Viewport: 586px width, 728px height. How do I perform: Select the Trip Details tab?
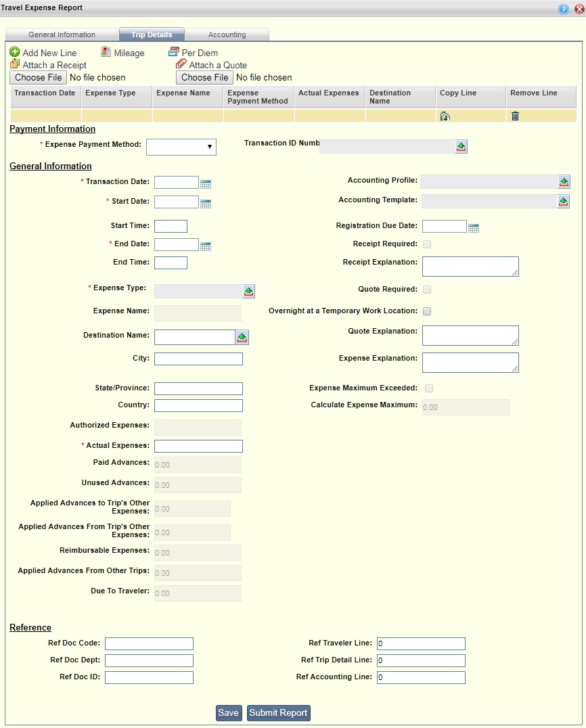(x=152, y=35)
